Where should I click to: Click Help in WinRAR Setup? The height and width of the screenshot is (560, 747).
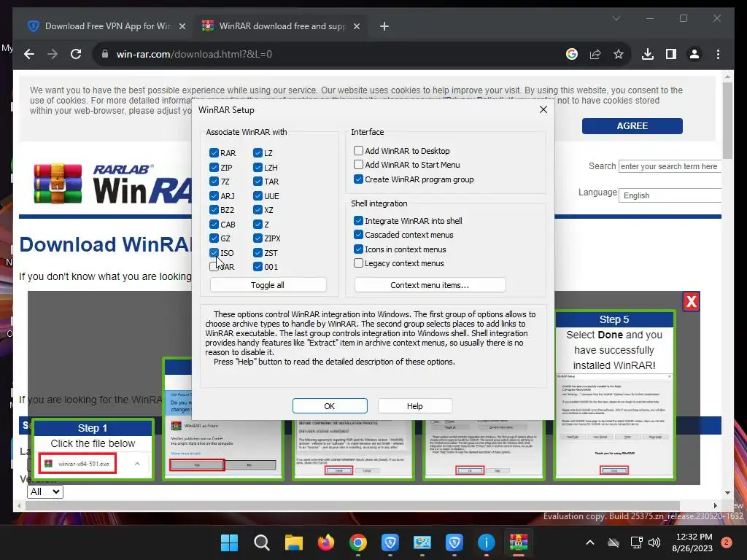414,405
